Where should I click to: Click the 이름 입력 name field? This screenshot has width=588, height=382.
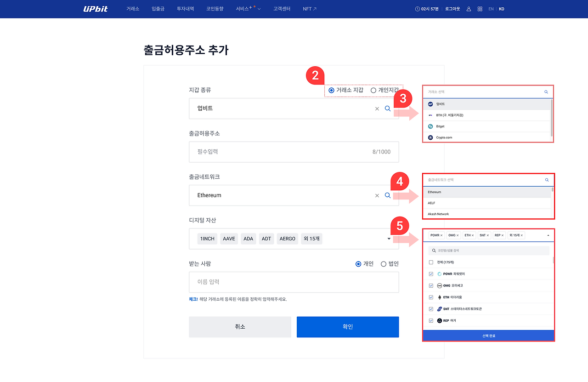294,282
